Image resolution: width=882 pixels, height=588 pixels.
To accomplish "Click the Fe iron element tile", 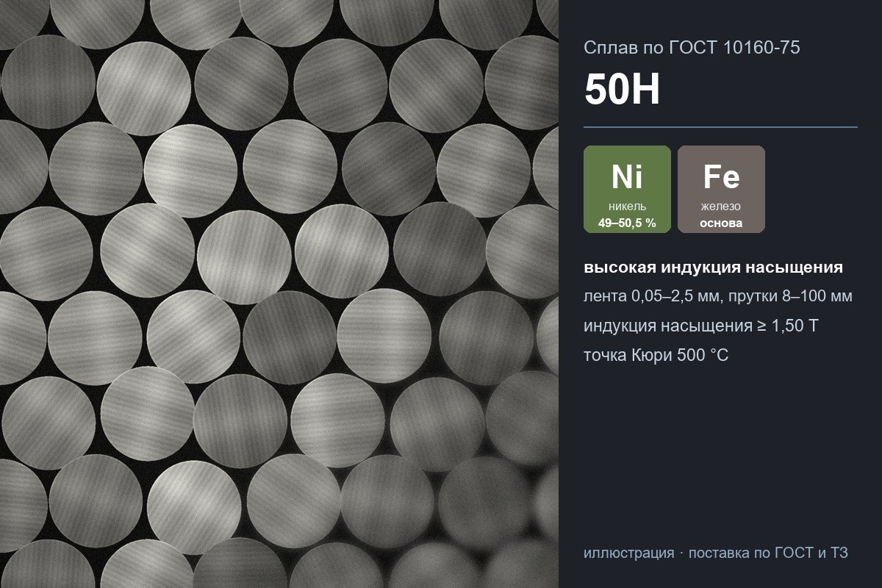I will (x=721, y=190).
